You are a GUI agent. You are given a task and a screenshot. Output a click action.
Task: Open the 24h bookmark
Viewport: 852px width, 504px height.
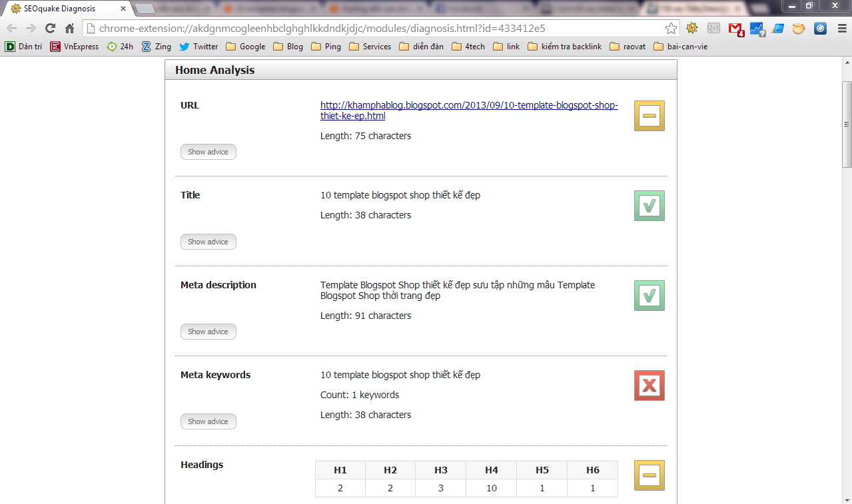pos(120,47)
